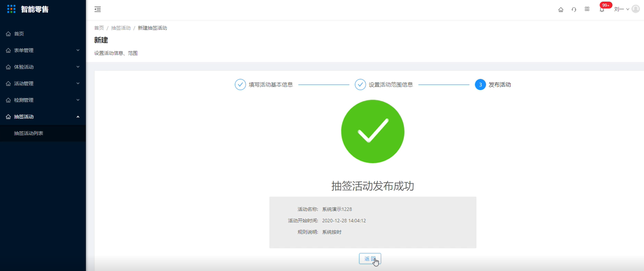The height and width of the screenshot is (271, 644).
Task: Open the apps grid icon in header
Action: (x=587, y=9)
